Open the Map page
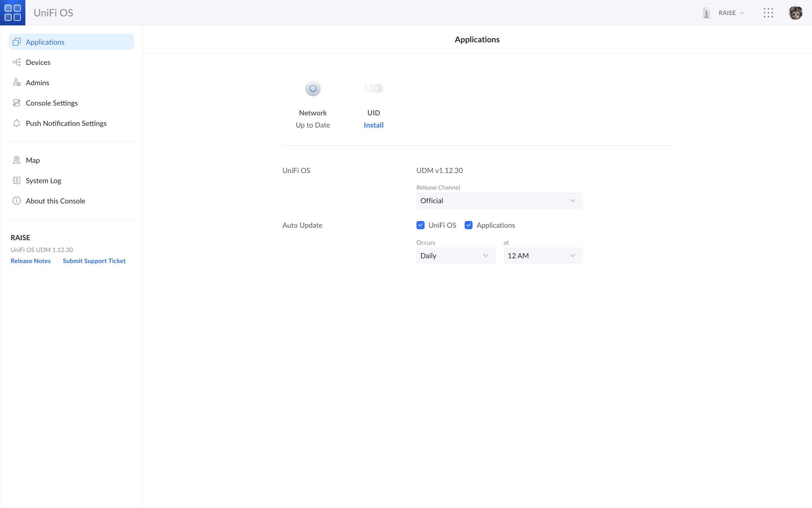The image size is (812, 508). coord(71,160)
